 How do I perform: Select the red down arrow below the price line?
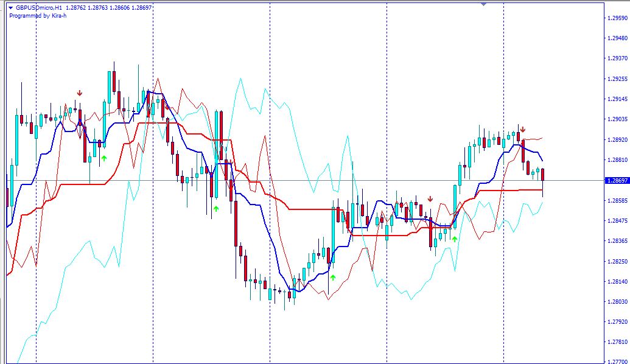click(x=430, y=199)
